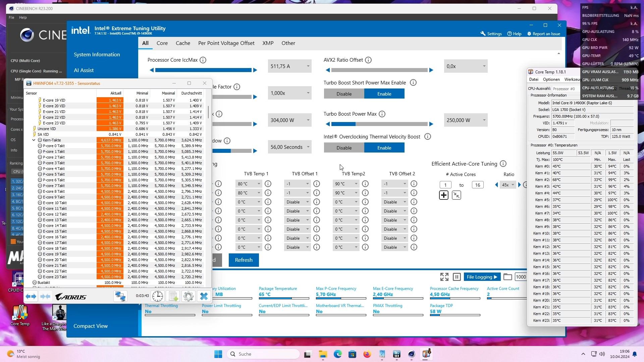Image resolution: width=644 pixels, height=362 pixels.
Task: Switch to All tab in XTU
Action: click(145, 43)
